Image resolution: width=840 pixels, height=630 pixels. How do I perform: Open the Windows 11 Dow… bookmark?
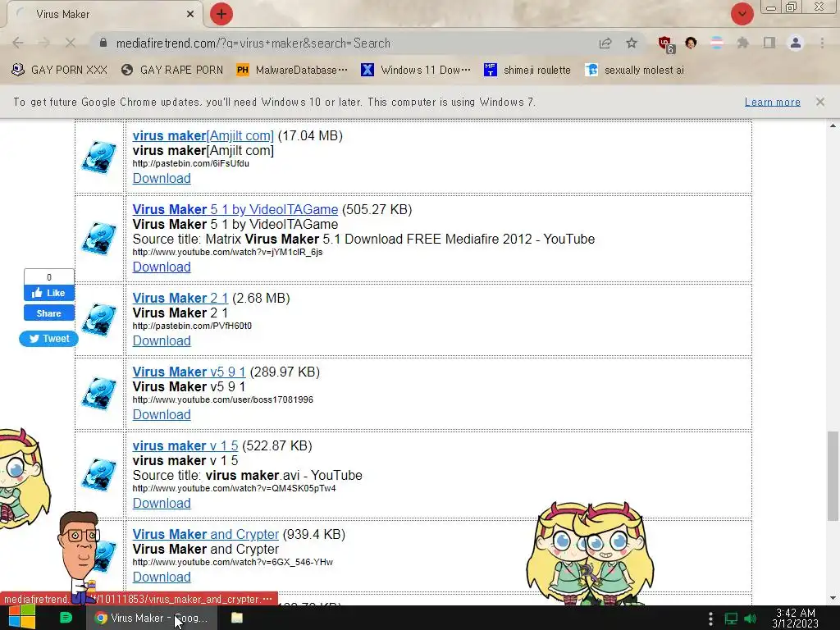pos(416,70)
